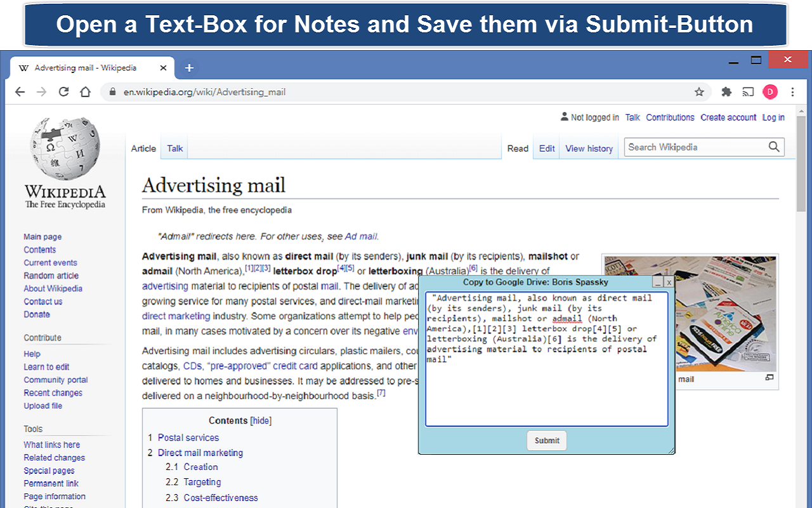812x508 pixels.
Task: Enlarge the mail image via its expand icon
Action: point(769,377)
